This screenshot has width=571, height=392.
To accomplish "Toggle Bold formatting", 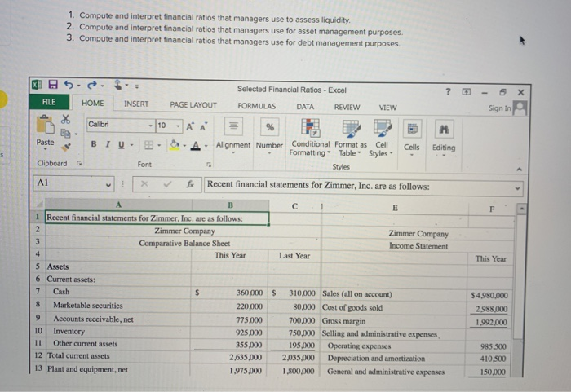I will pyautogui.click(x=94, y=144).
